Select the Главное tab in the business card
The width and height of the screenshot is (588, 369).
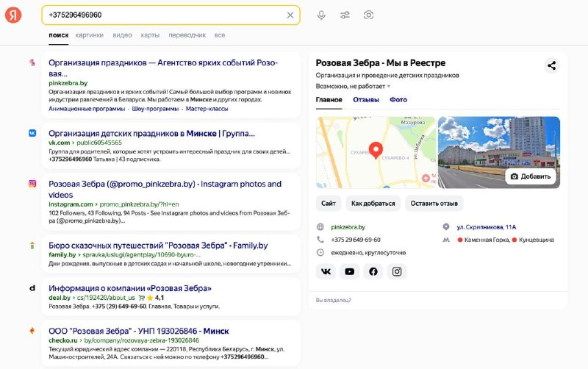pyautogui.click(x=329, y=100)
